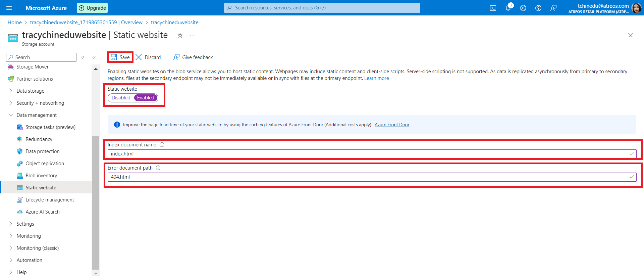644x276 pixels.
Task: Open the tracychineduwebsite breadcrumb link
Action: [x=175, y=22]
